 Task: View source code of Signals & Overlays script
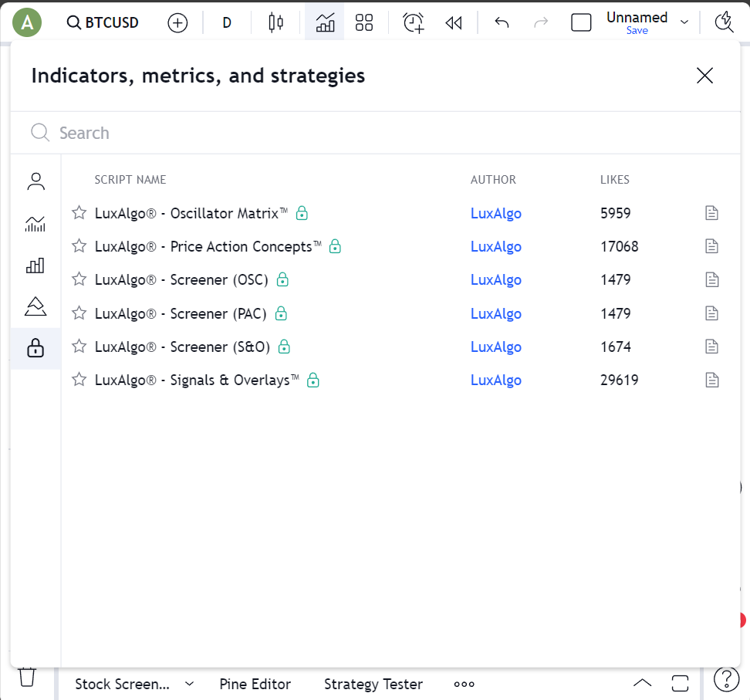[711, 380]
